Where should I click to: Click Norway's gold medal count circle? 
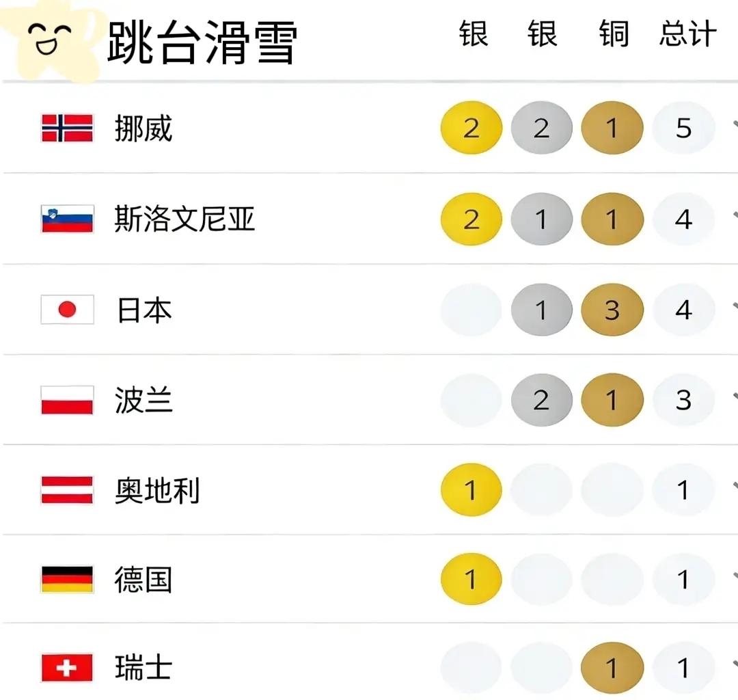pyautogui.click(x=471, y=129)
